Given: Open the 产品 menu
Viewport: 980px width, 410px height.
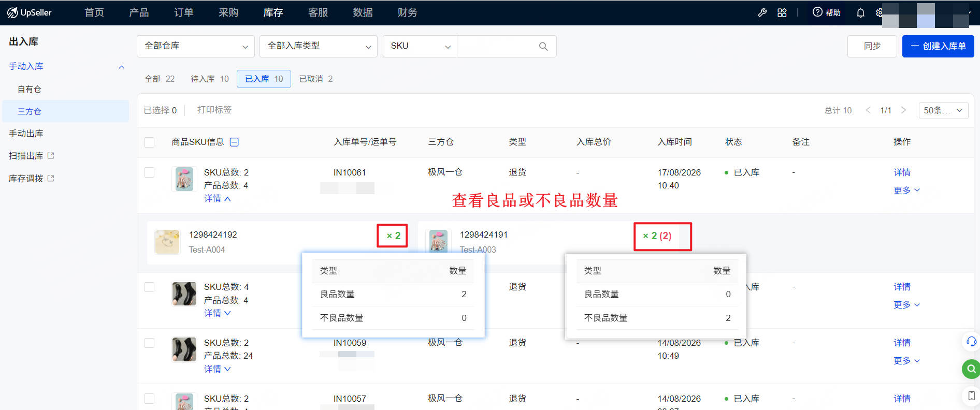Looking at the screenshot, I should click(x=139, y=12).
